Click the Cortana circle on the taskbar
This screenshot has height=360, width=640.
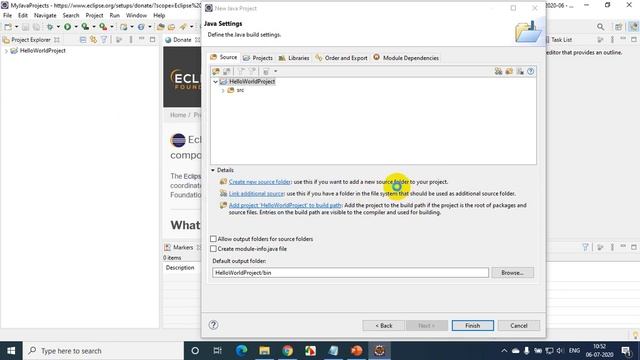click(x=195, y=351)
